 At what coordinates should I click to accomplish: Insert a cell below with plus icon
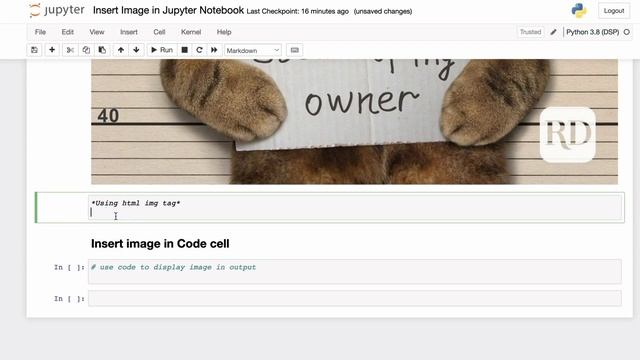click(52, 50)
